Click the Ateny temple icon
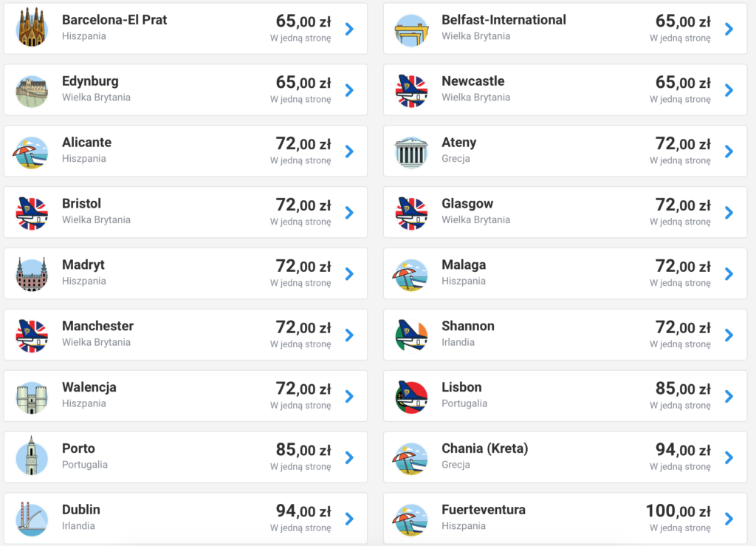Image resolution: width=756 pixels, height=546 pixels. (411, 152)
